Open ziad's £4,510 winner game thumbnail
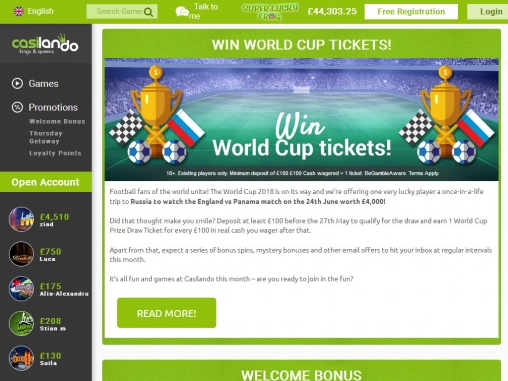The height and width of the screenshot is (381, 508). [21, 219]
